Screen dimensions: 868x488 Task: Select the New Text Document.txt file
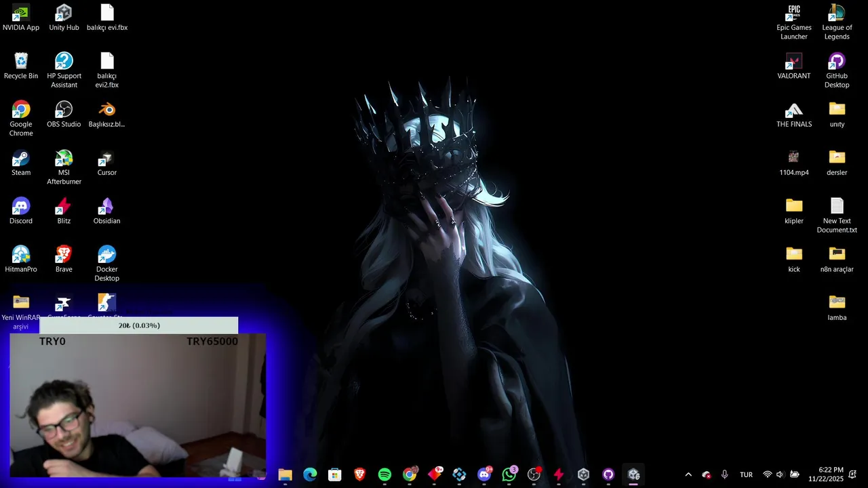tap(837, 216)
